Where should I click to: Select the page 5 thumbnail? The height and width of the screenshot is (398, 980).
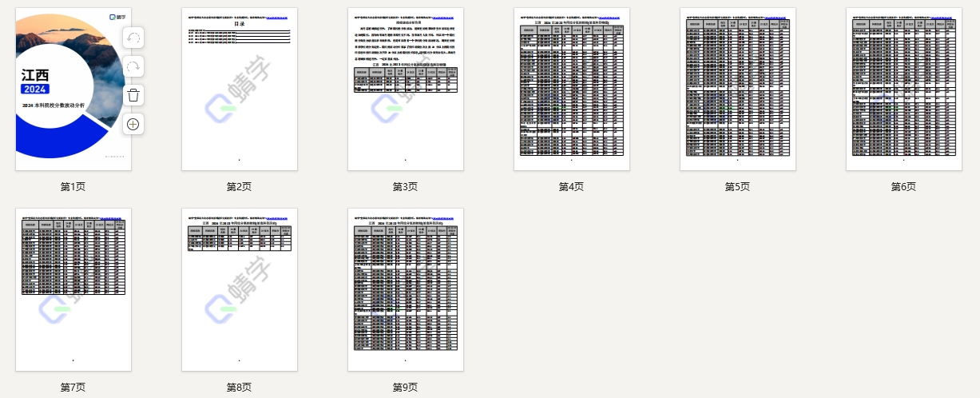(x=738, y=89)
